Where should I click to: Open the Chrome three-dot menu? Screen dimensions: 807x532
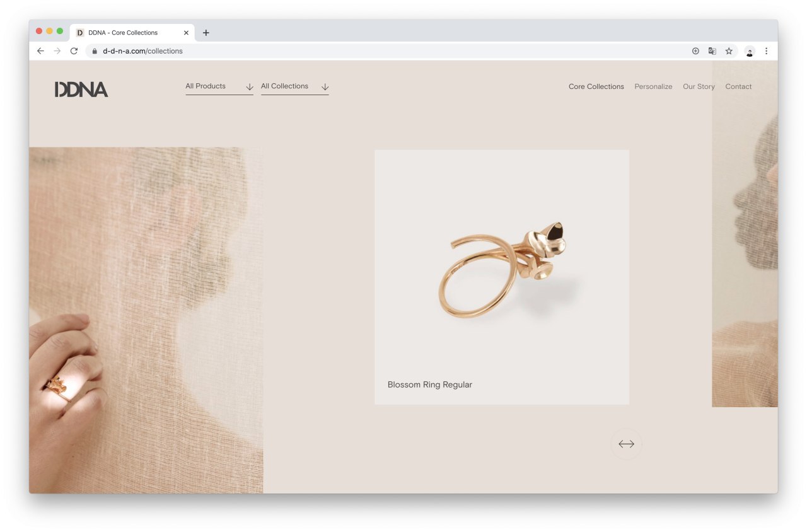766,51
